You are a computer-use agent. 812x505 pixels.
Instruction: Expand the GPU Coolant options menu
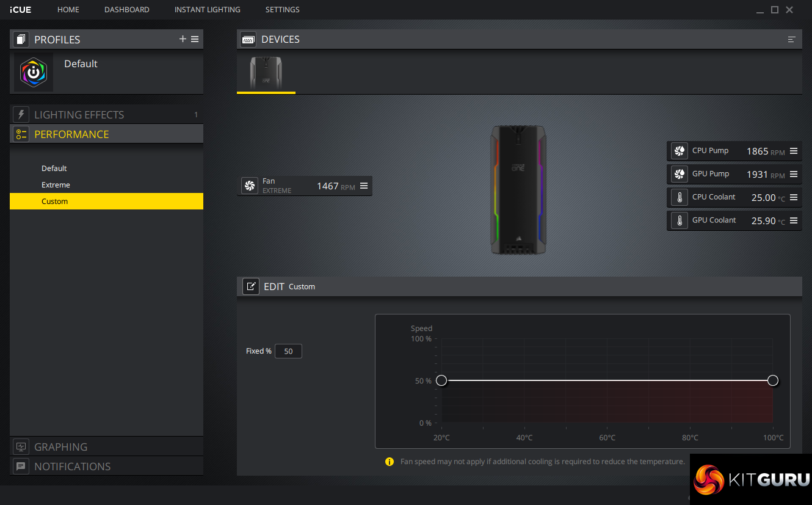click(x=794, y=220)
